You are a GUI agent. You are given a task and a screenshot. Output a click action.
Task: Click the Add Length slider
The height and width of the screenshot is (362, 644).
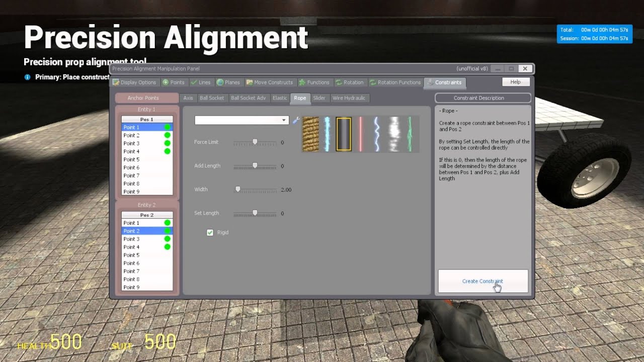pos(255,166)
